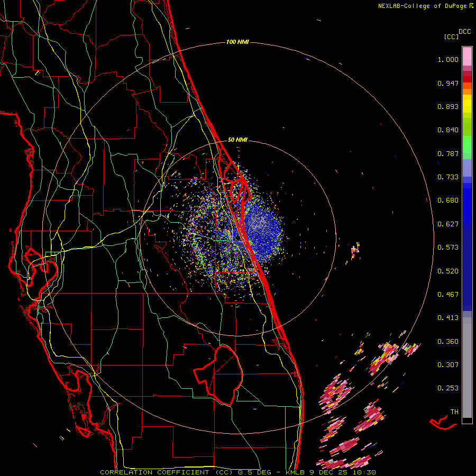Click the 0.680 legend value
The width and height of the screenshot is (476, 476).
pos(448,200)
